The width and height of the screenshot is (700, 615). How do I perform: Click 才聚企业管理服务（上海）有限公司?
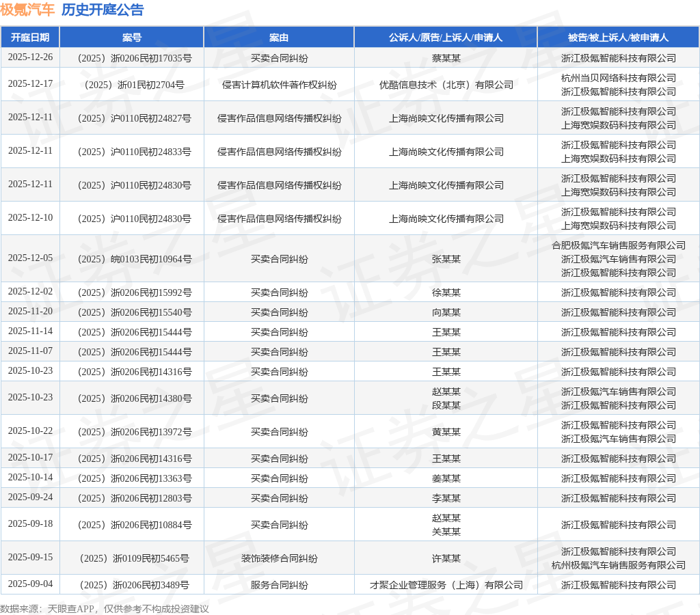point(446,585)
